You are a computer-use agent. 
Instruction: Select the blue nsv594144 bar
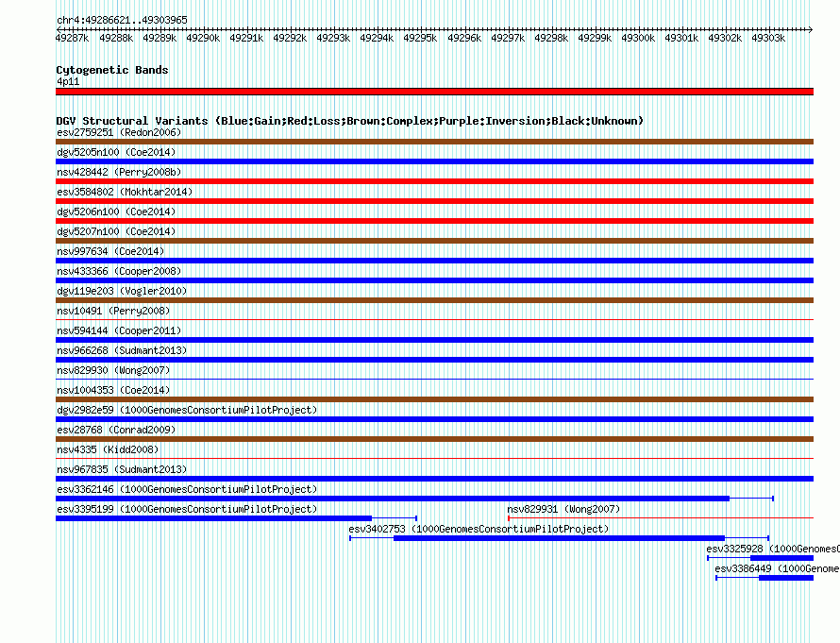click(434, 340)
